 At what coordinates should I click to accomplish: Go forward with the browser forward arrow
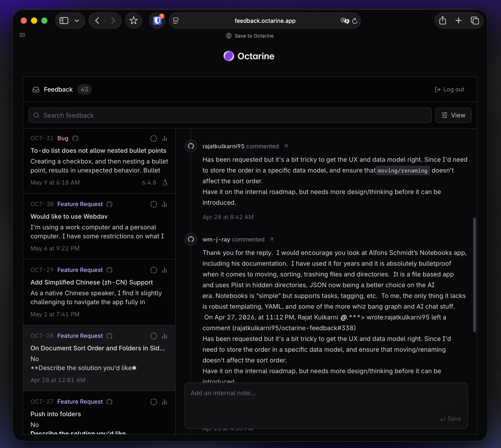113,21
